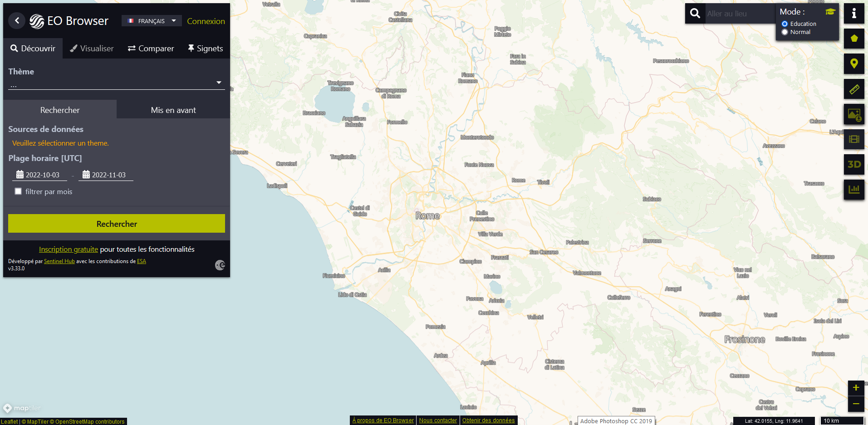
Task: Create a timelapse animation
Action: click(854, 139)
